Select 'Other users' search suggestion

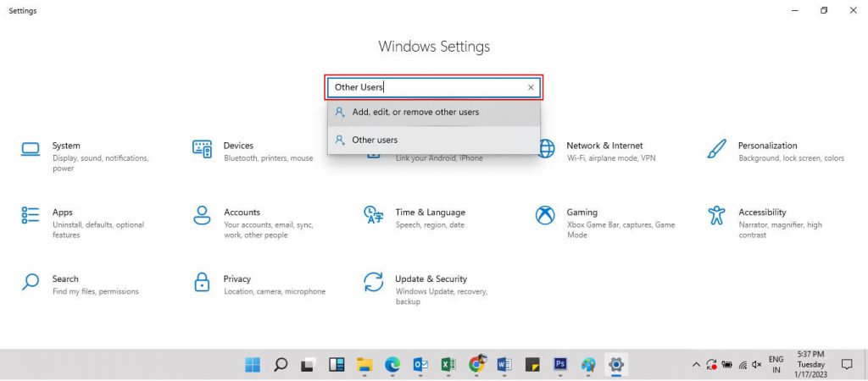(x=434, y=140)
